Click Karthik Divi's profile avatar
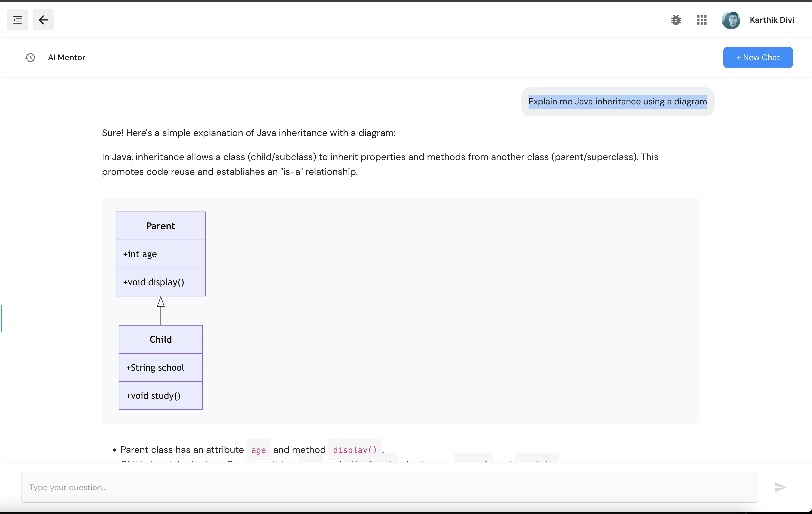The height and width of the screenshot is (514, 812). [x=731, y=20]
